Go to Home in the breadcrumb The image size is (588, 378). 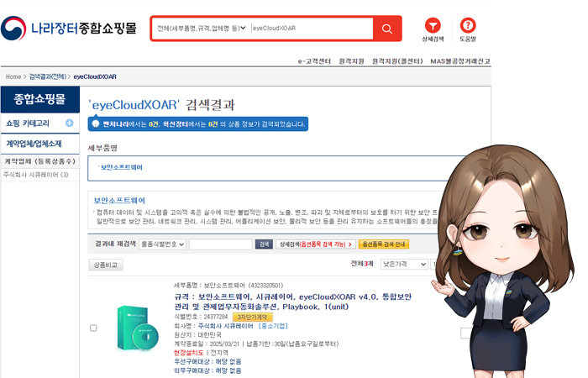[13, 76]
